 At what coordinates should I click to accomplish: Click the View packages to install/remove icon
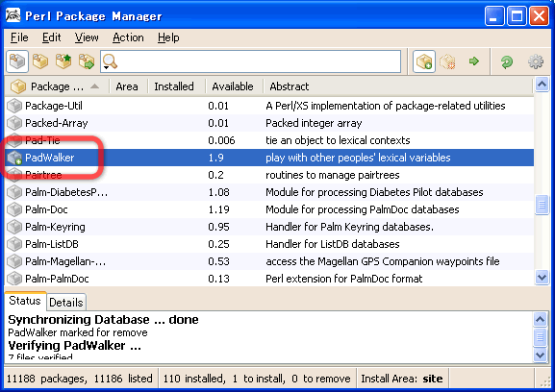click(87, 61)
